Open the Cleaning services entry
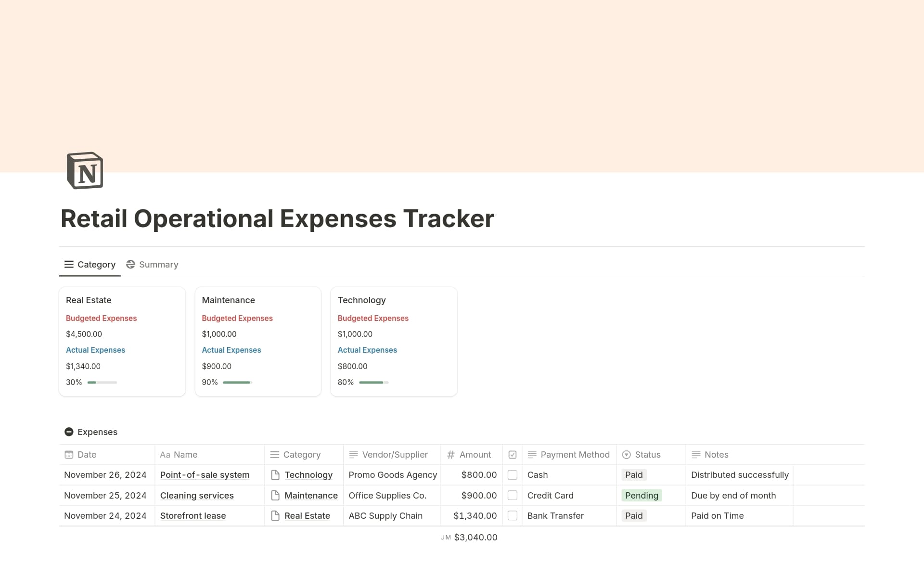This screenshot has height=577, width=924. coord(197,495)
